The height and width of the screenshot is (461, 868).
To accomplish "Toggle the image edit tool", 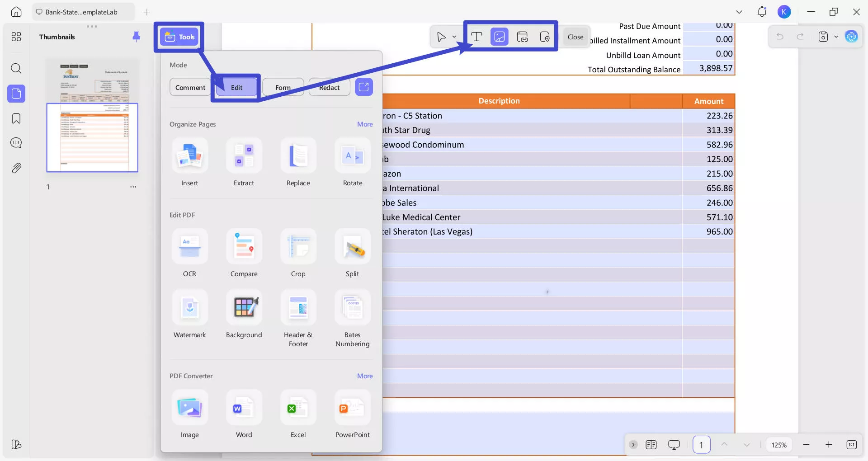I will point(499,37).
